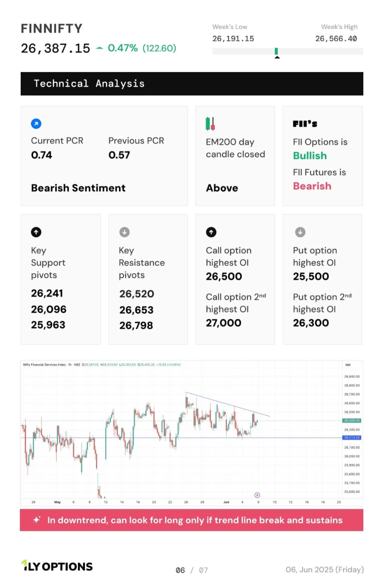Click the up arrow icon above Key Support
Viewport: 384px width, 588px height.
[36, 232]
